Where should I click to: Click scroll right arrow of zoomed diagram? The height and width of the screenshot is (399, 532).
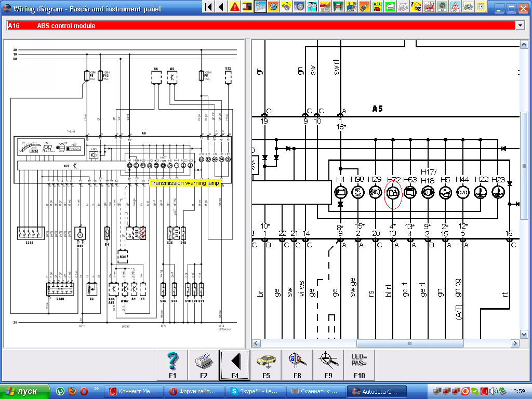click(515, 343)
